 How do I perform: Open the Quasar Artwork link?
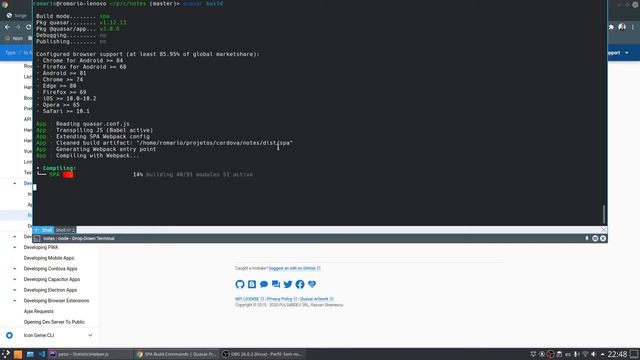[316, 299]
